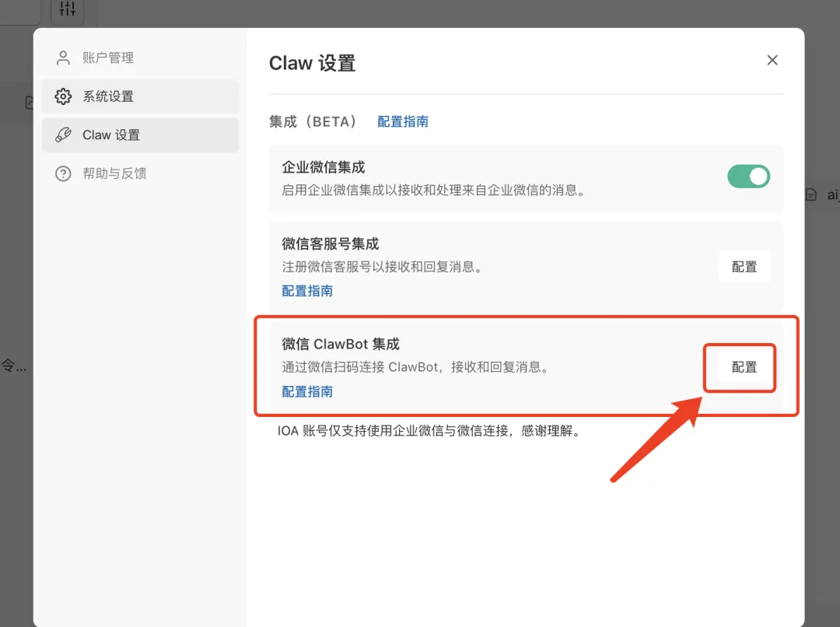Click the 微信 ClawBot 集成 heading
This screenshot has width=840, height=627.
pos(341,344)
